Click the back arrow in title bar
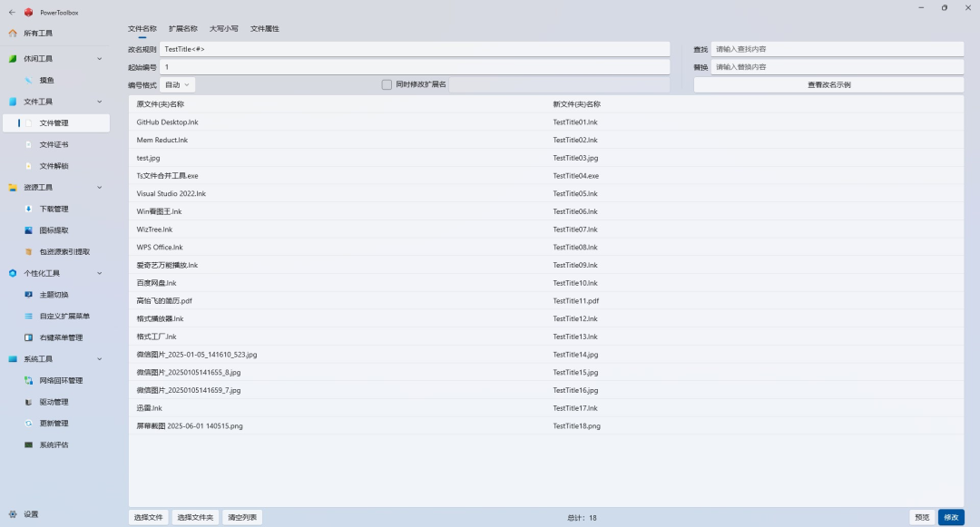 click(12, 12)
